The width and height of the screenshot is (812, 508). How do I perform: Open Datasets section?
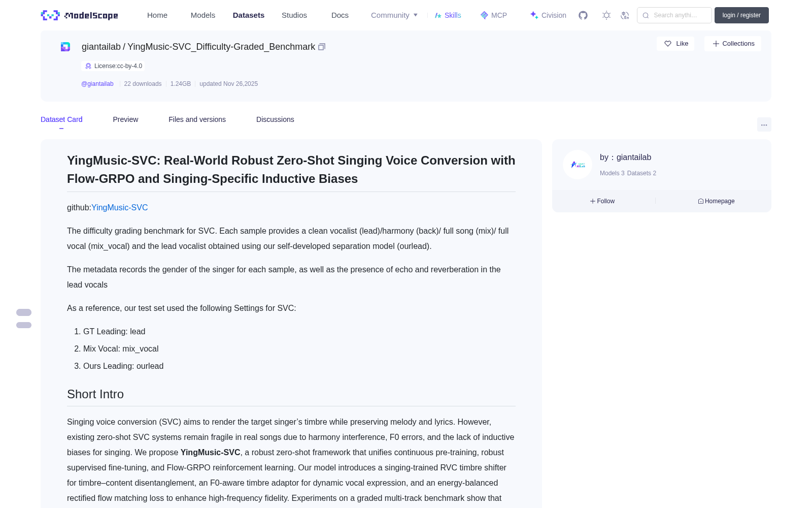249,15
